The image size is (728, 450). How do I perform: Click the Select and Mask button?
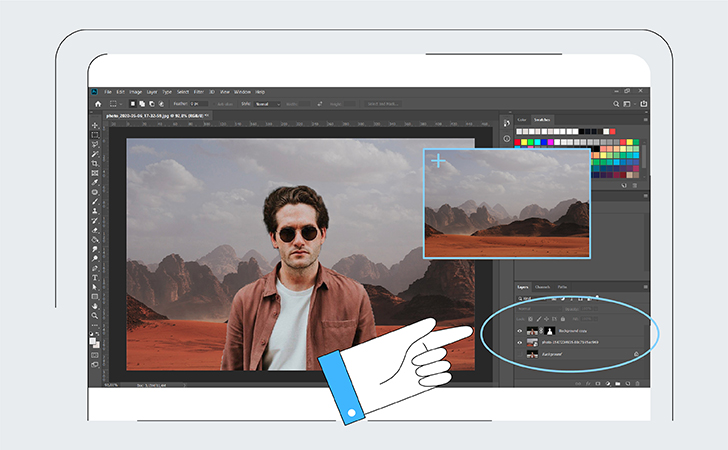tap(383, 104)
